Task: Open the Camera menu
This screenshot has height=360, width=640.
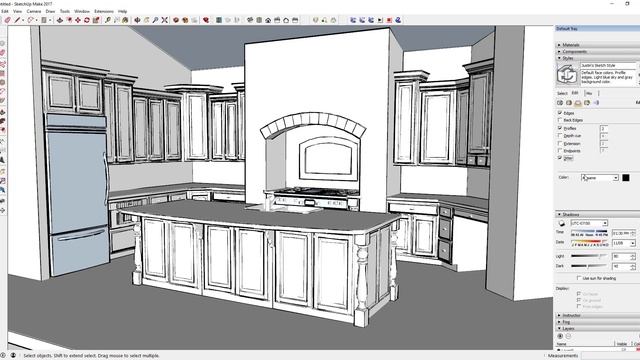Action: click(x=34, y=11)
